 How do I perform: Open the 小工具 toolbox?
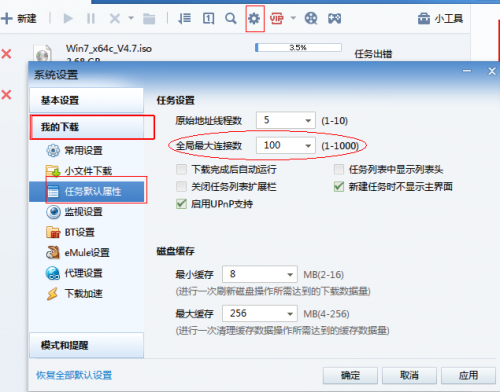[440, 18]
